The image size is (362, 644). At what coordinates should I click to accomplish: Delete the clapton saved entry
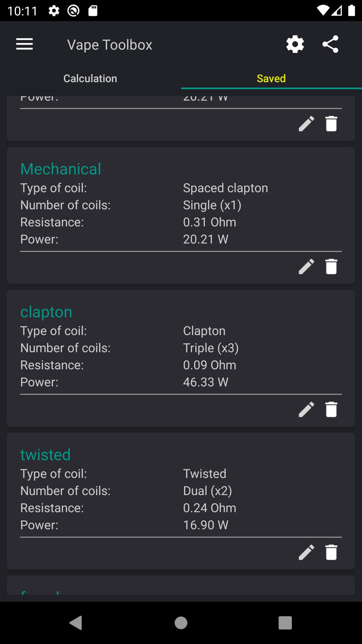coord(331,409)
